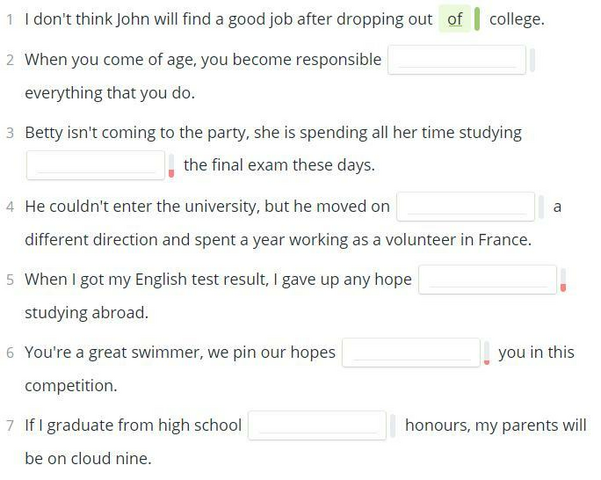The width and height of the screenshot is (601, 480).
Task: Click the grey indicator before "honours"
Action: tap(392, 426)
